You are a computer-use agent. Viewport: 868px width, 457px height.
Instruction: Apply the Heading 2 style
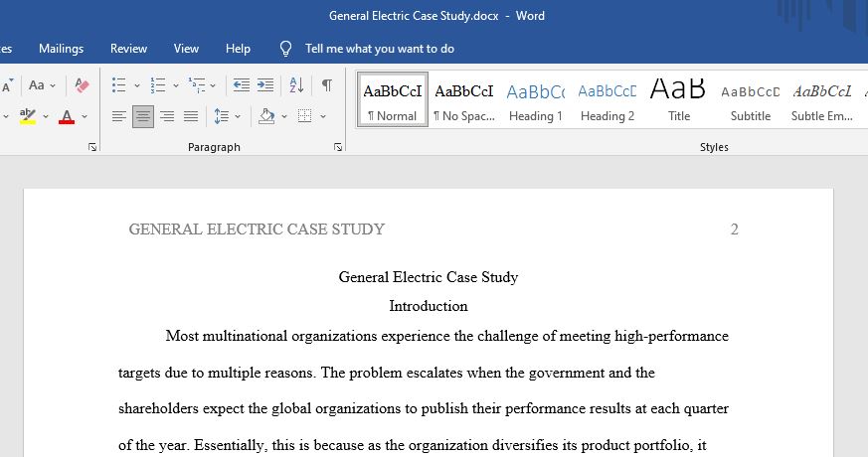608,99
